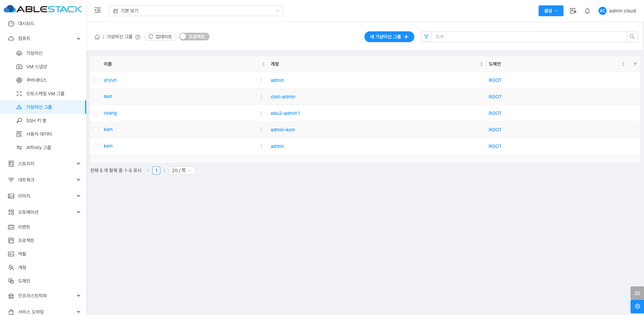Open row actions for ksm under admin-ksm
The height and width of the screenshot is (315, 644).
[261, 130]
